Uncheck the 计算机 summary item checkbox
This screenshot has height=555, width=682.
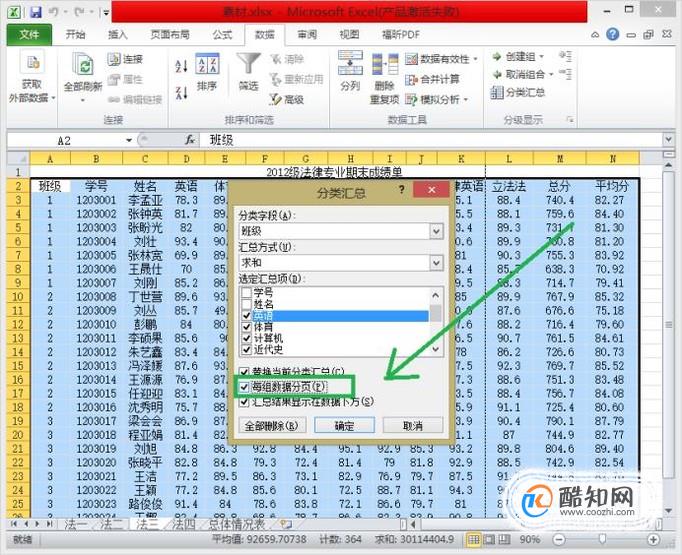[x=247, y=338]
